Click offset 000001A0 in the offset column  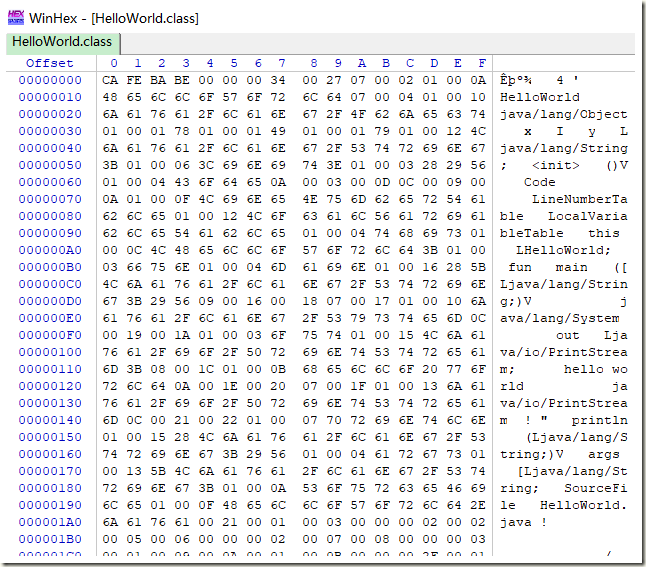click(x=50, y=522)
